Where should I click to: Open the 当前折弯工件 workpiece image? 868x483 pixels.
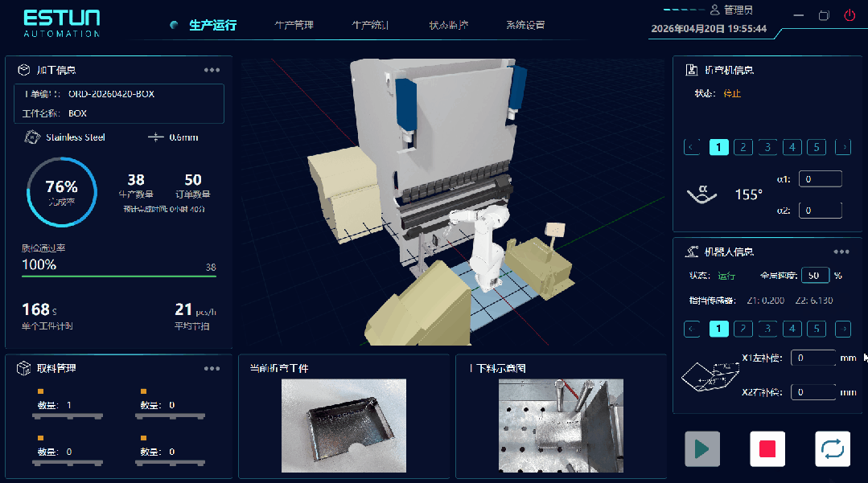[x=343, y=425]
